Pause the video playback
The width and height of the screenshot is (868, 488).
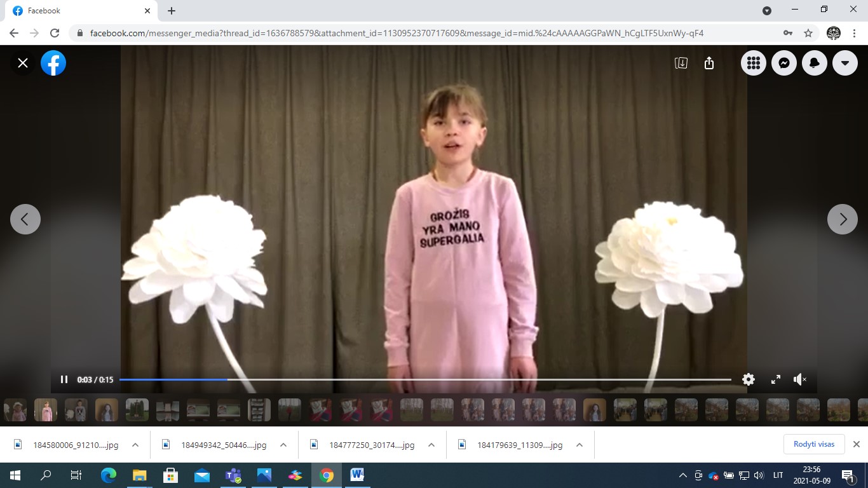(64, 379)
